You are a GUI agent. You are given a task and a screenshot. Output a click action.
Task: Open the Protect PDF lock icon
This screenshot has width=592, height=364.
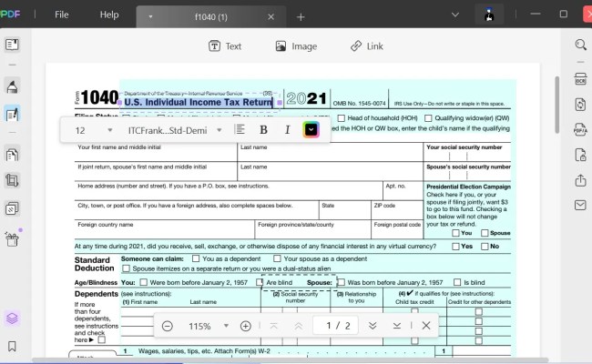580,155
